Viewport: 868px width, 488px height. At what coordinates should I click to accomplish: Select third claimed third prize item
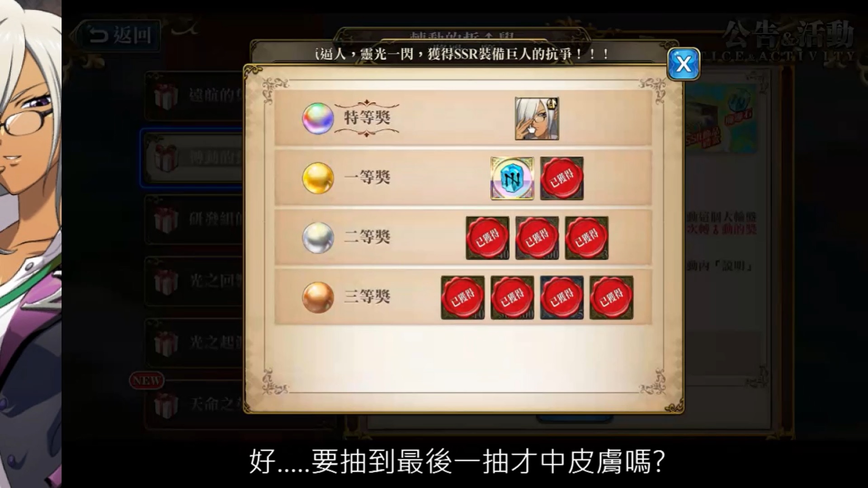point(562,298)
